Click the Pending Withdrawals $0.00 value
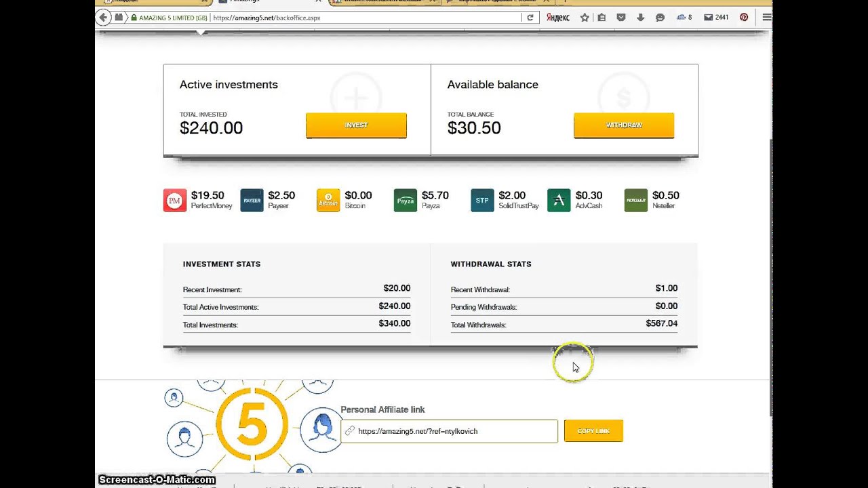This screenshot has width=868, height=488. 667,306
